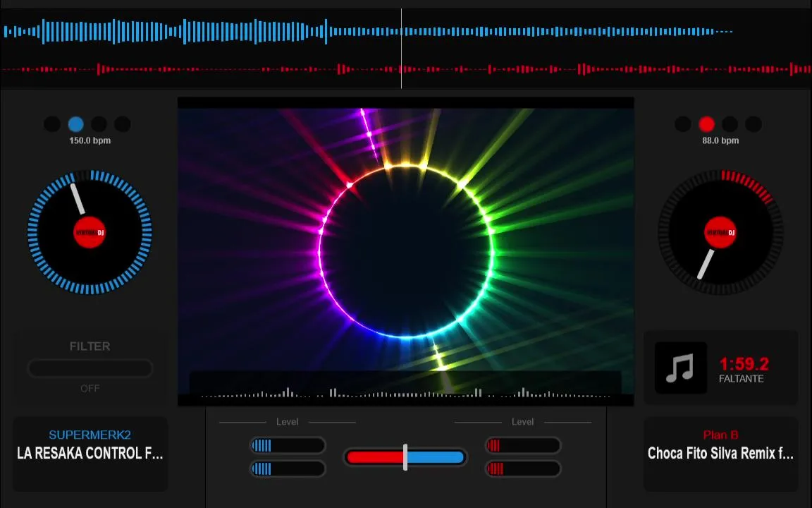Click the blue left turntable center label
The image size is (812, 508).
pos(90,232)
